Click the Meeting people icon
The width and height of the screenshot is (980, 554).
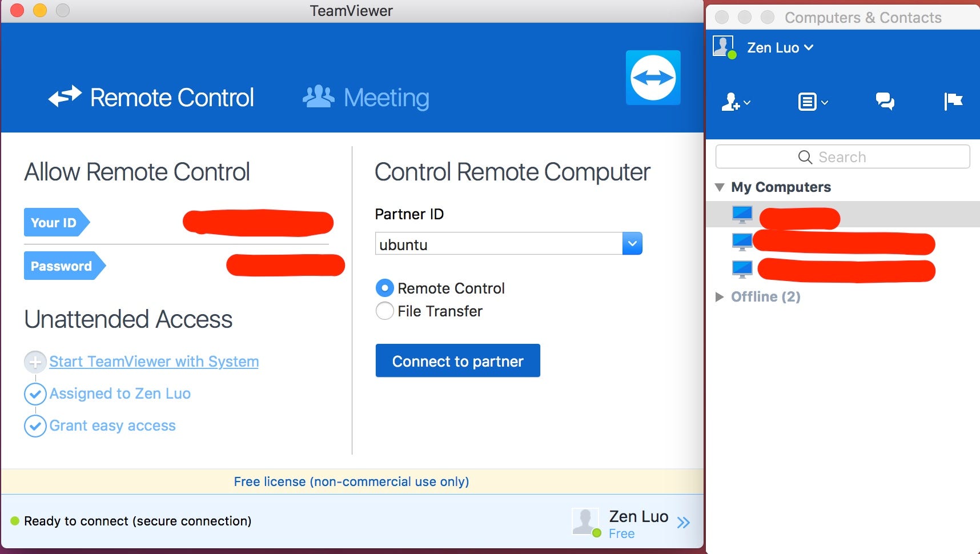(318, 97)
